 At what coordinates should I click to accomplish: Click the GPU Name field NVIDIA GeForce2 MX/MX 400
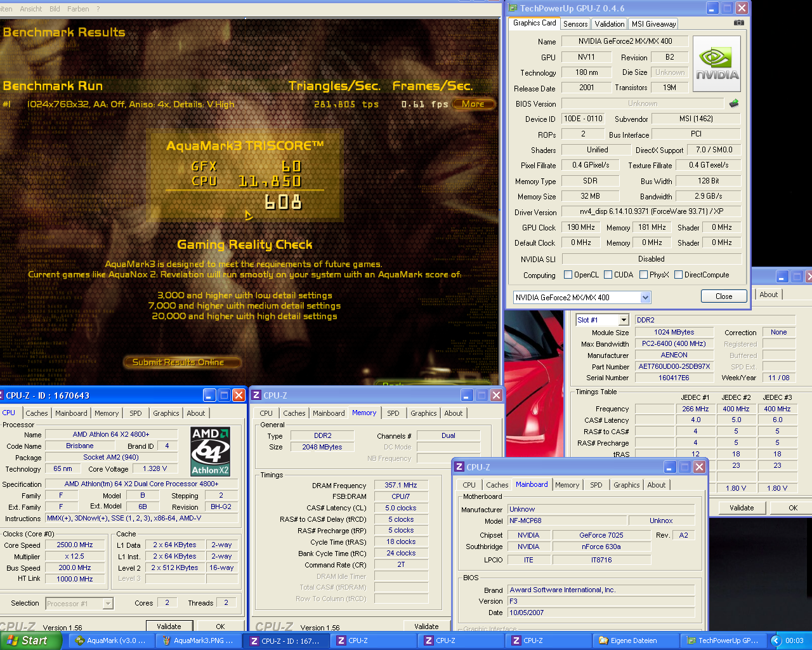point(625,41)
